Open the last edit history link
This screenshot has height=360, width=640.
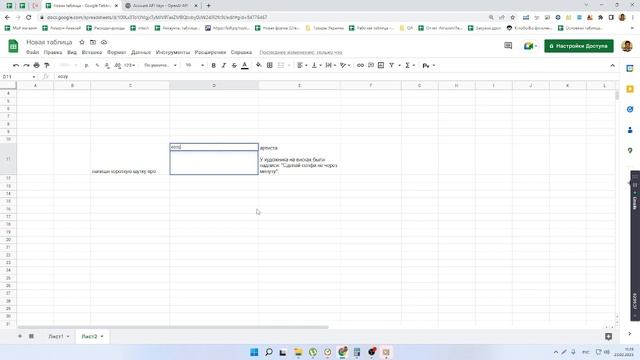click(301, 53)
